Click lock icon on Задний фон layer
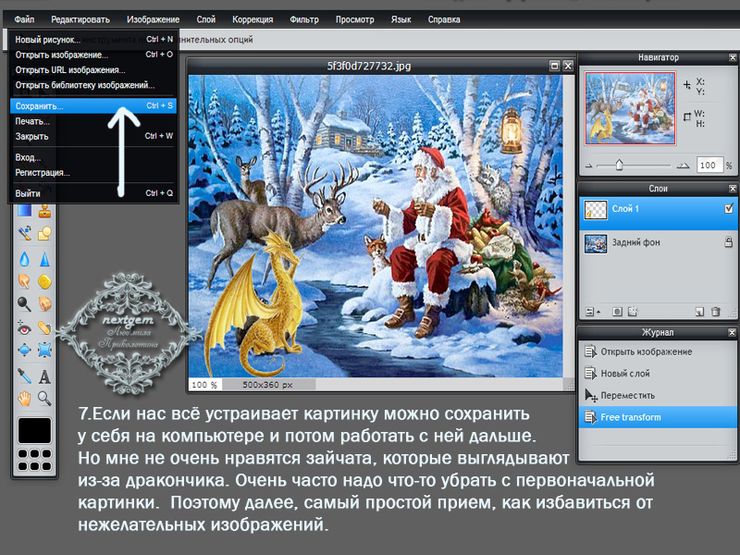This screenshot has height=555, width=740. click(729, 243)
